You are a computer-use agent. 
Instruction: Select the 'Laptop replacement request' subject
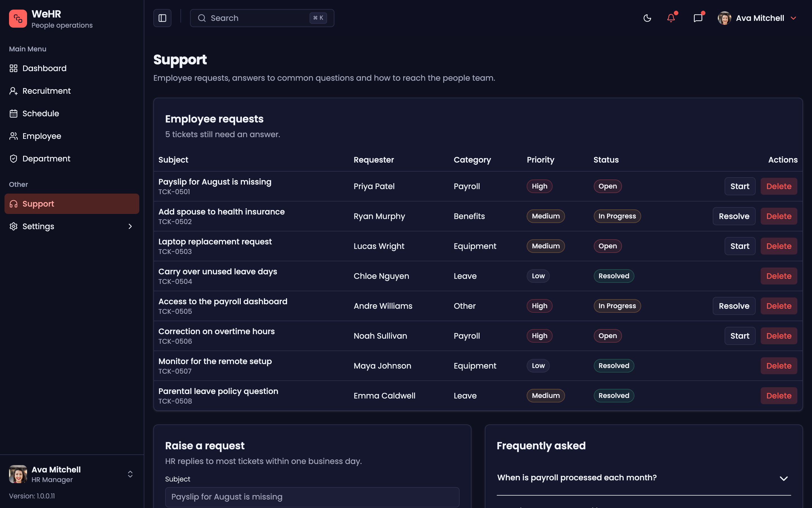click(215, 242)
